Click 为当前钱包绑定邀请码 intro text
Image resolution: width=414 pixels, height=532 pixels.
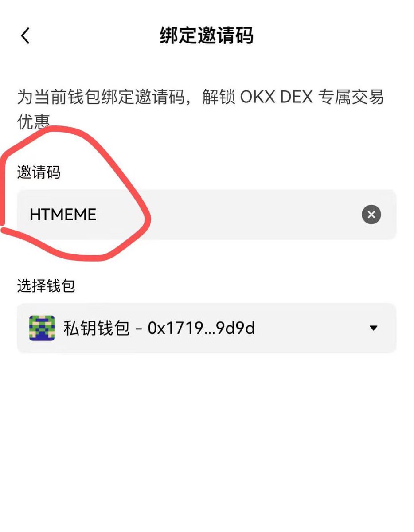(x=100, y=97)
